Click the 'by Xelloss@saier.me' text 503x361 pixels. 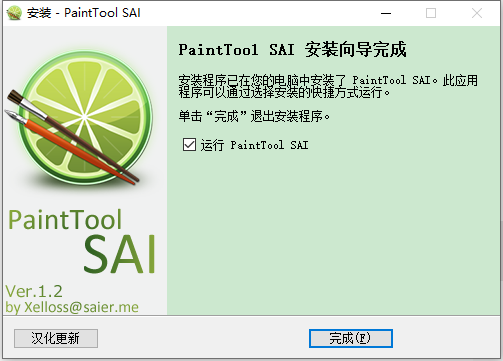[x=72, y=307]
